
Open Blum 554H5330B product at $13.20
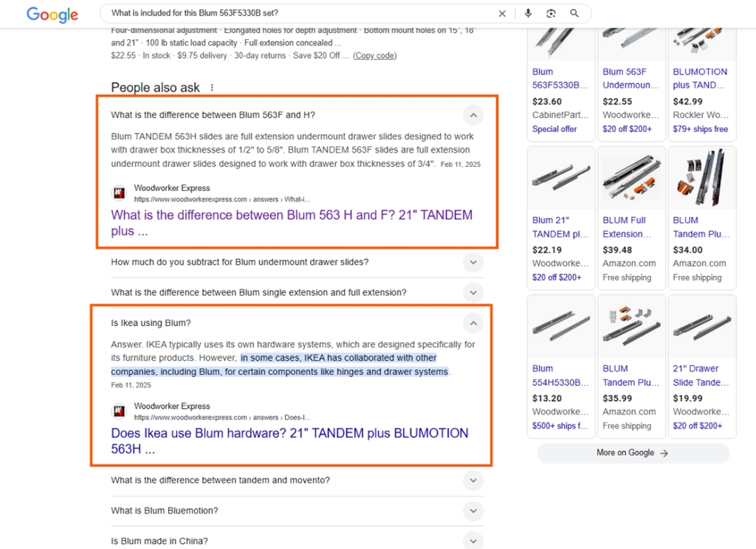[x=560, y=376]
